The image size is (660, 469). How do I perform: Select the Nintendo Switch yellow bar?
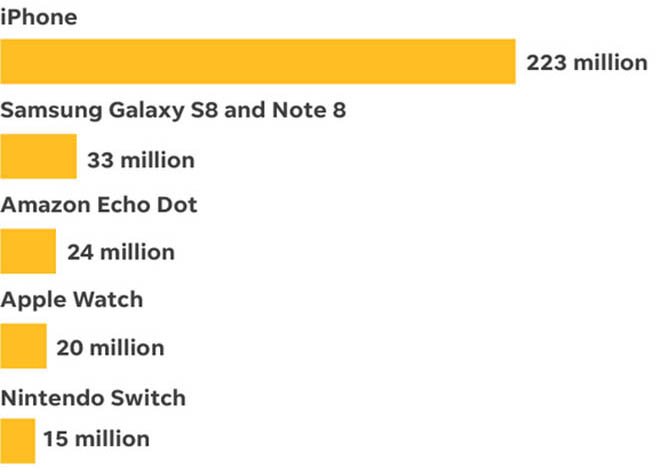tap(17, 441)
